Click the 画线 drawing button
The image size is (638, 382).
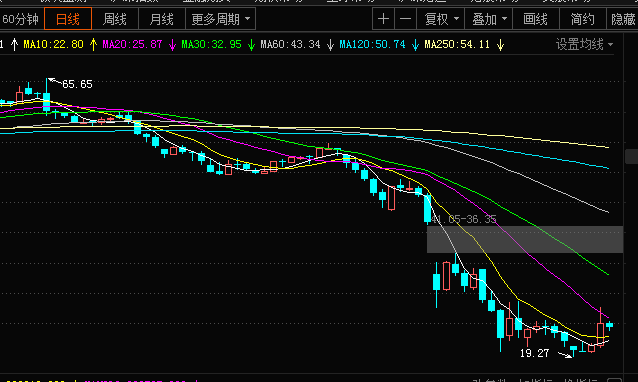tap(535, 19)
